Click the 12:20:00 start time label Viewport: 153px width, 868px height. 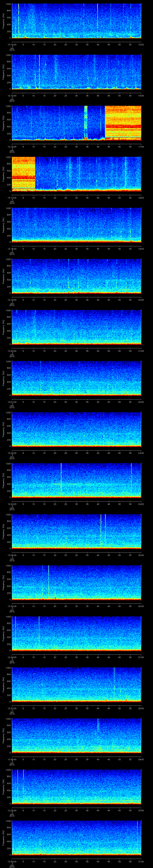click(12, 351)
